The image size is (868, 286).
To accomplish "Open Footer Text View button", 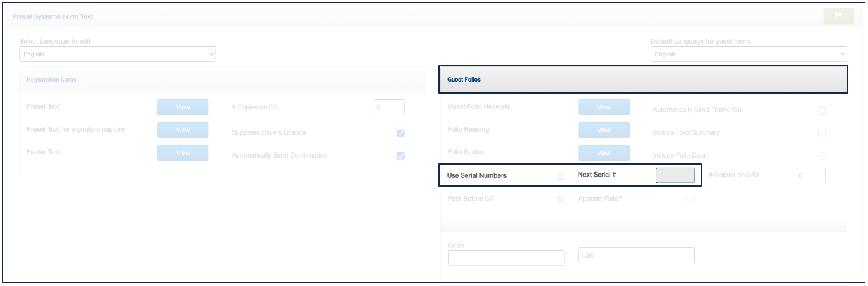I will (183, 153).
